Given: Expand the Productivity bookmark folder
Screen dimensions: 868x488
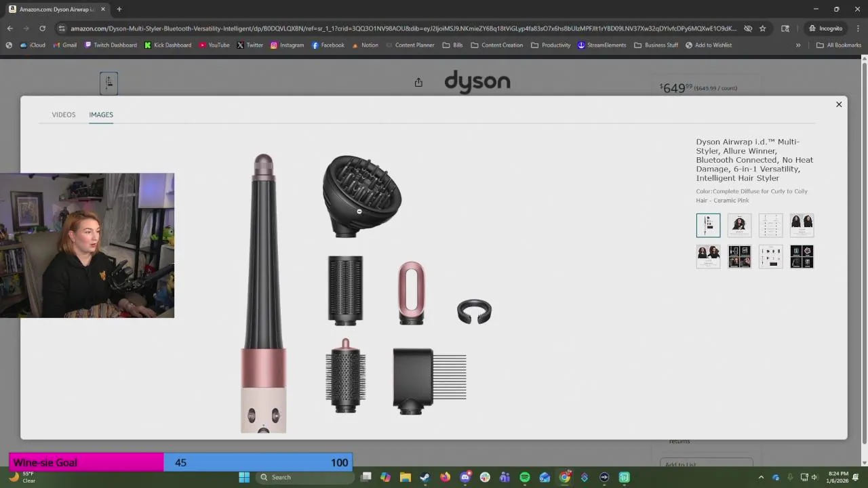Looking at the screenshot, I should click(x=551, y=45).
